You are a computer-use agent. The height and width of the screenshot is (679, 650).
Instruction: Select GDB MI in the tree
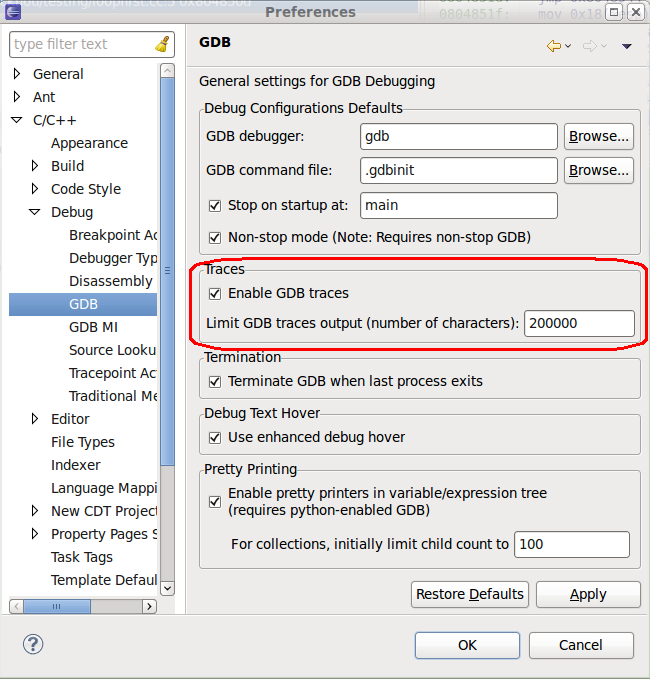(x=93, y=327)
